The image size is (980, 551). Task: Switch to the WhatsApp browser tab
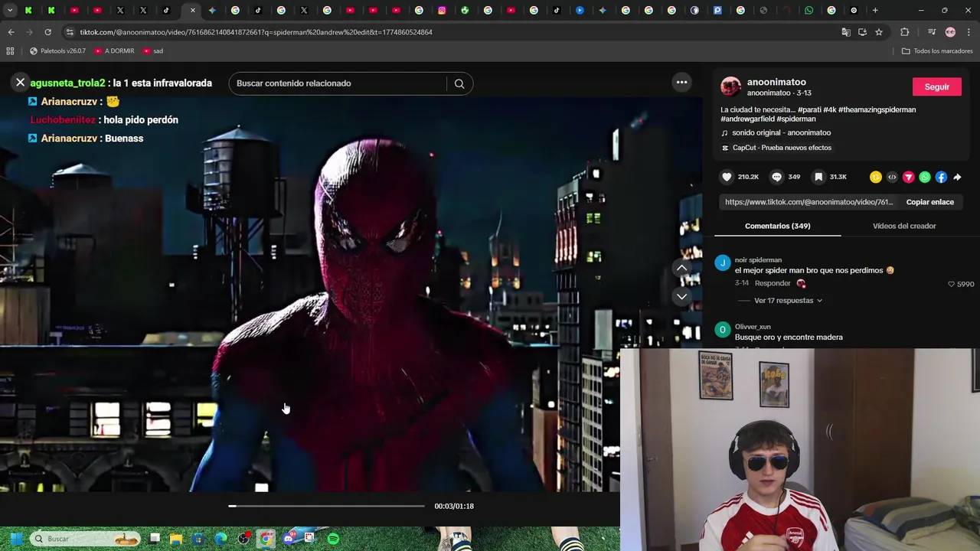(x=809, y=10)
